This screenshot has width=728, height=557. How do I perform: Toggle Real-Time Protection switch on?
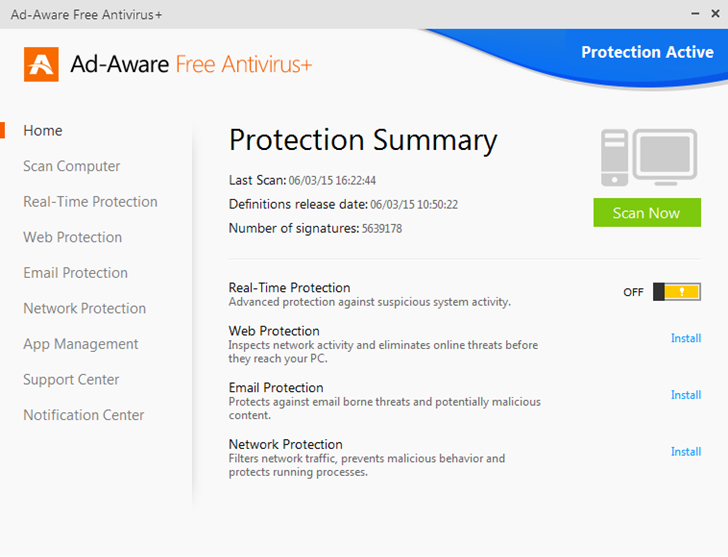(678, 292)
